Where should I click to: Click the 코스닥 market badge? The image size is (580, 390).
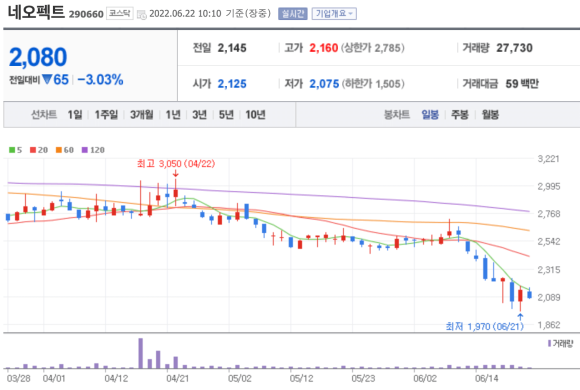[120, 13]
